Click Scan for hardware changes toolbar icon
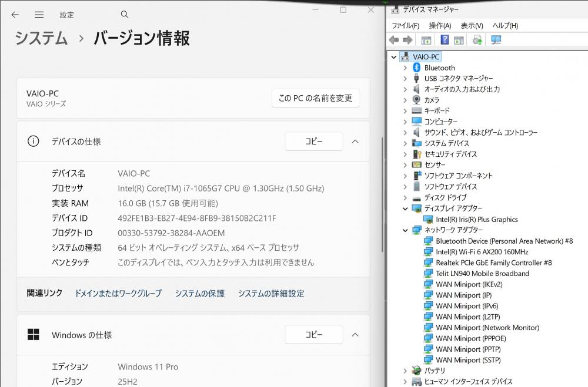This screenshot has width=588, height=387. 496,40
